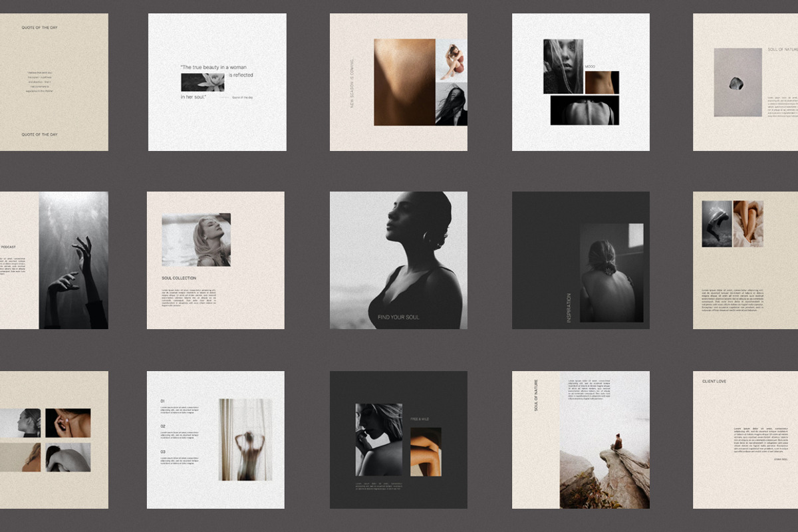Select the stone photo in the Soul of Nature card
Viewport: 798px width, 532px height.
[738, 82]
